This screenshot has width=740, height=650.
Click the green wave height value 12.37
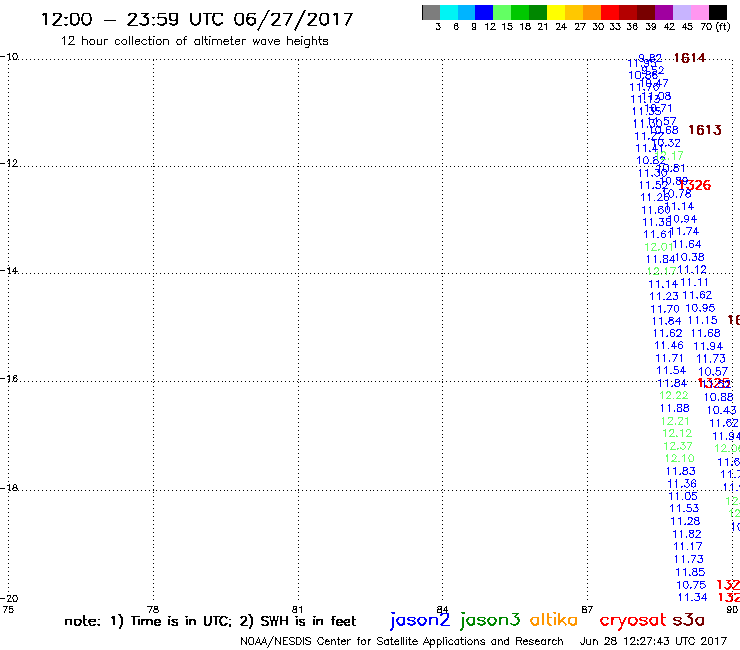click(678, 446)
